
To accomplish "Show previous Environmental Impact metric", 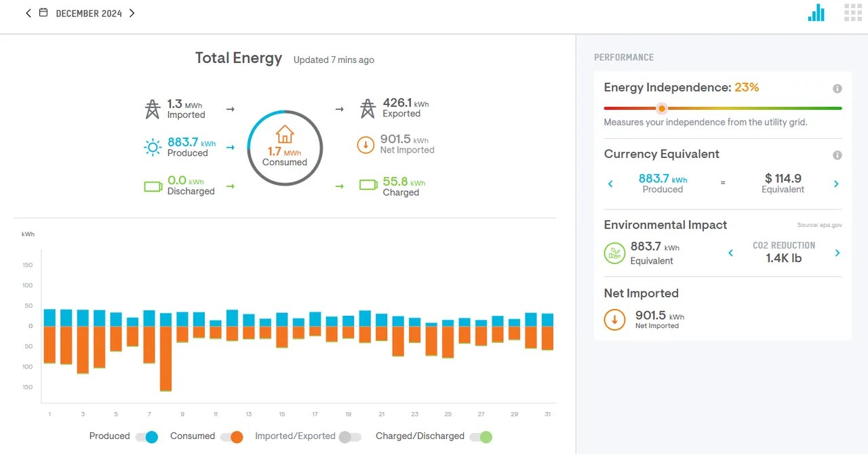I will [730, 253].
